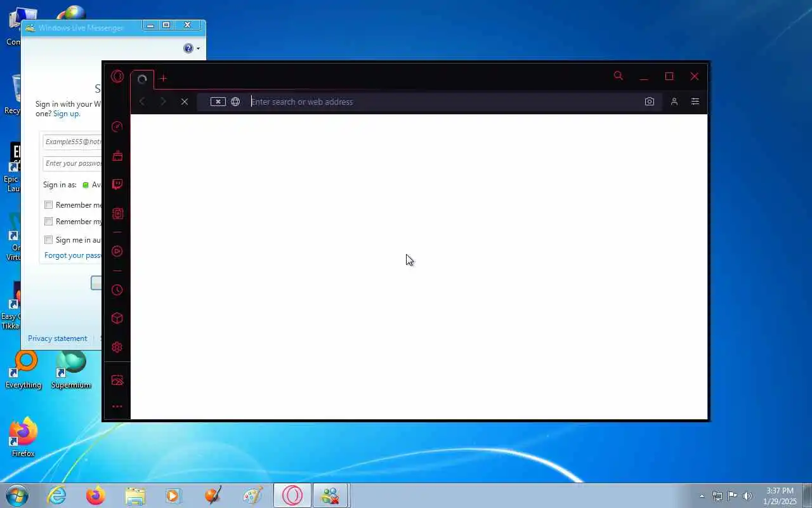Screen dimensions: 812x508
Task: Open the Paint palette taskbar icon
Action: tap(252, 495)
